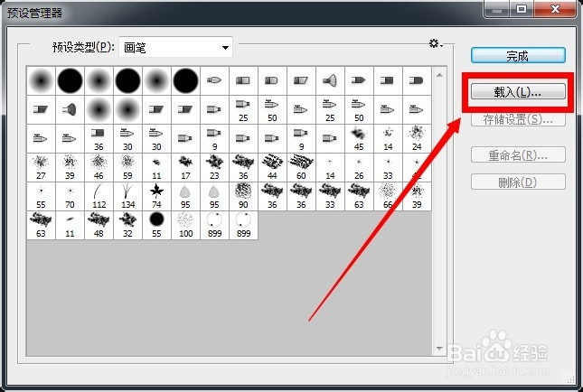
Task: Select the star brush labeled 26
Action: click(x=359, y=168)
